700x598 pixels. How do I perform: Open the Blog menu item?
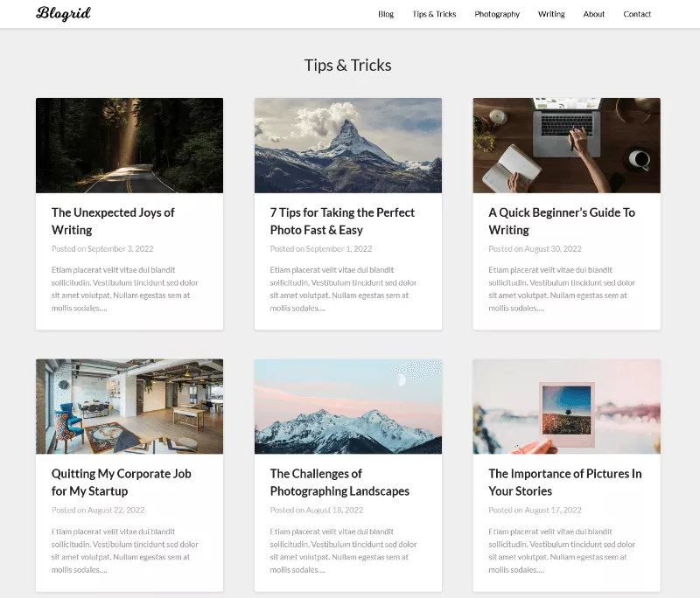385,14
